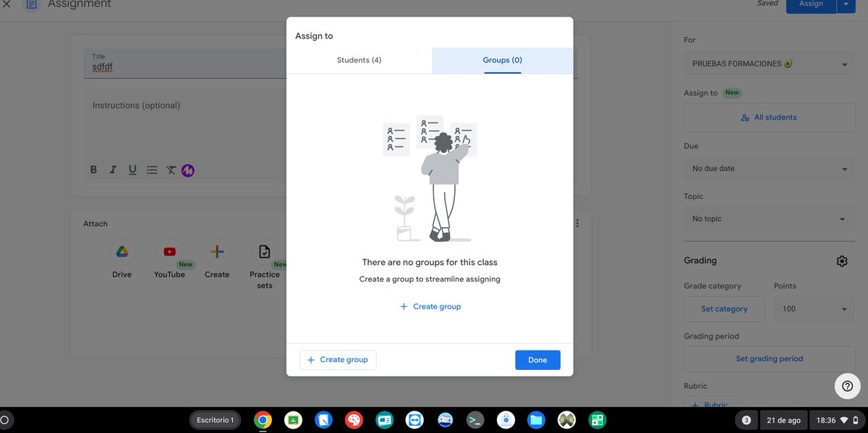Click the blue Assign button
Screen dimensions: 868x433
811,4
